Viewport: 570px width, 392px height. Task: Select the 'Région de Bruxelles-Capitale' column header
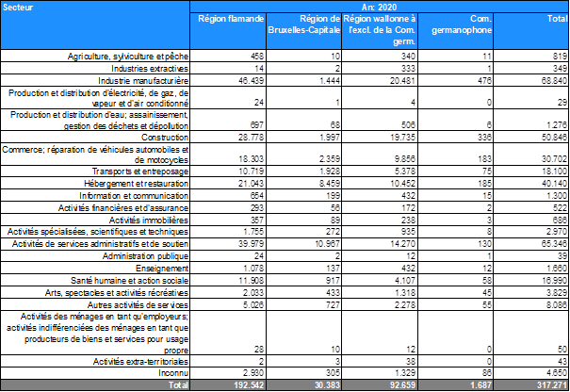pos(304,31)
